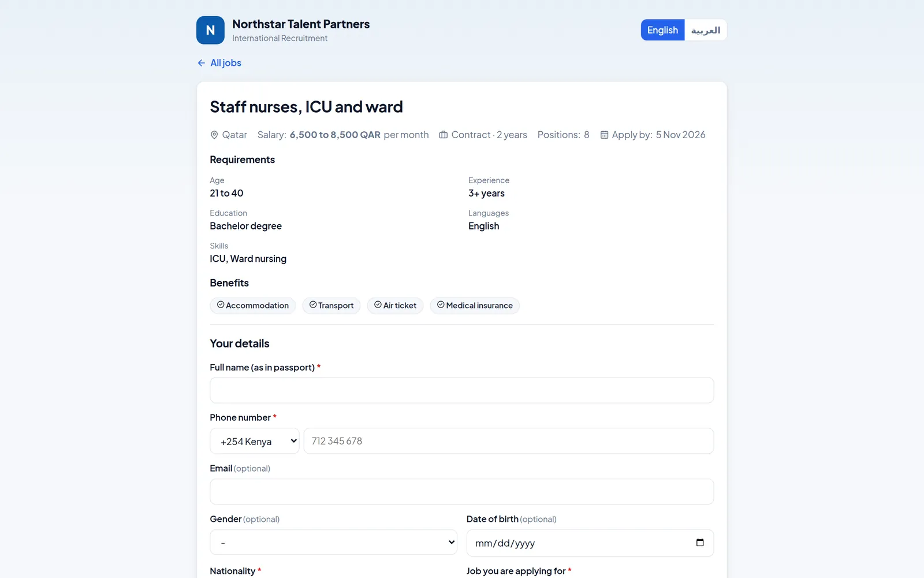
Task: Click the Requirements heading
Action: coord(243,160)
